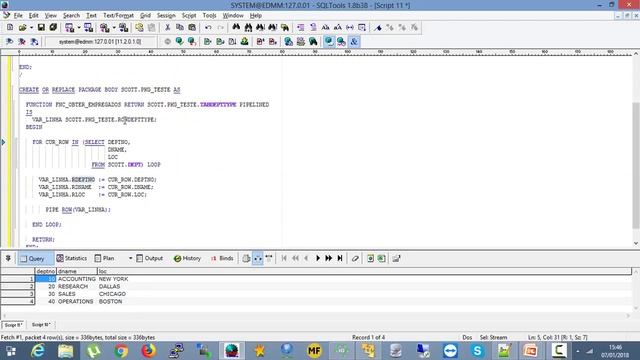Click the Copy icon in toolbar
Viewport: 640px width, 360px height.
pos(180,27)
